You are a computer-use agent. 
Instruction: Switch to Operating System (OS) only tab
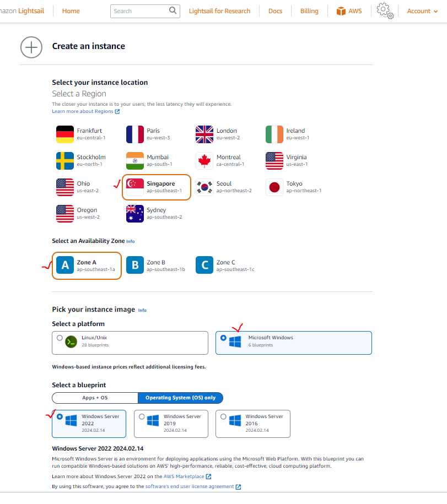tap(180, 398)
